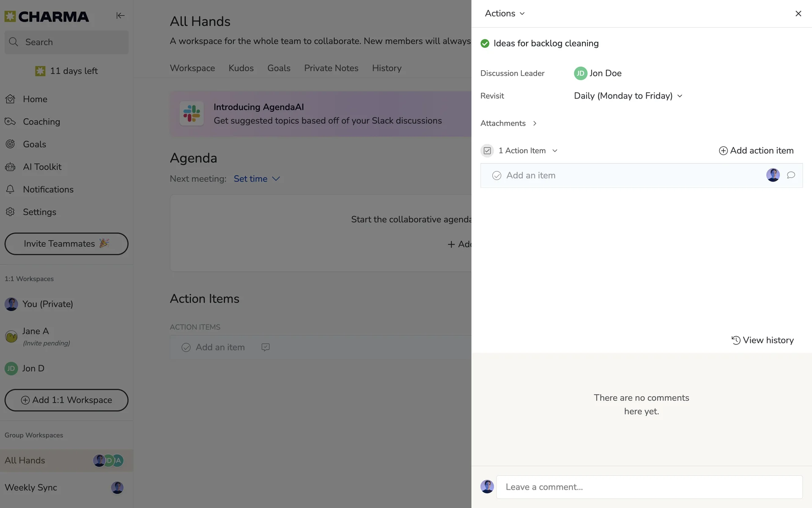Screen dimensions: 812x508
Task: Click the Goals target icon in the sidebar
Action: (10, 144)
